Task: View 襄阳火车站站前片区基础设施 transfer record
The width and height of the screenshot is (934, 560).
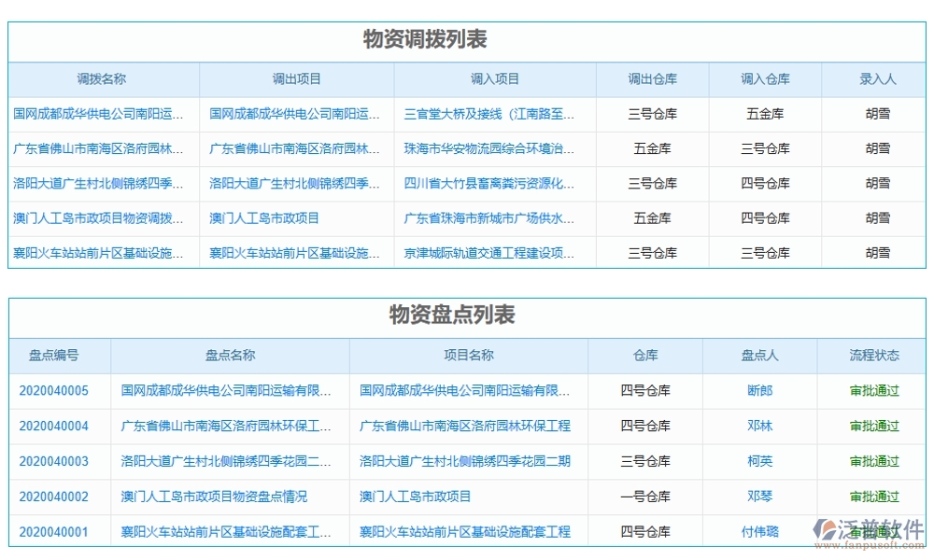Action: pos(99,252)
